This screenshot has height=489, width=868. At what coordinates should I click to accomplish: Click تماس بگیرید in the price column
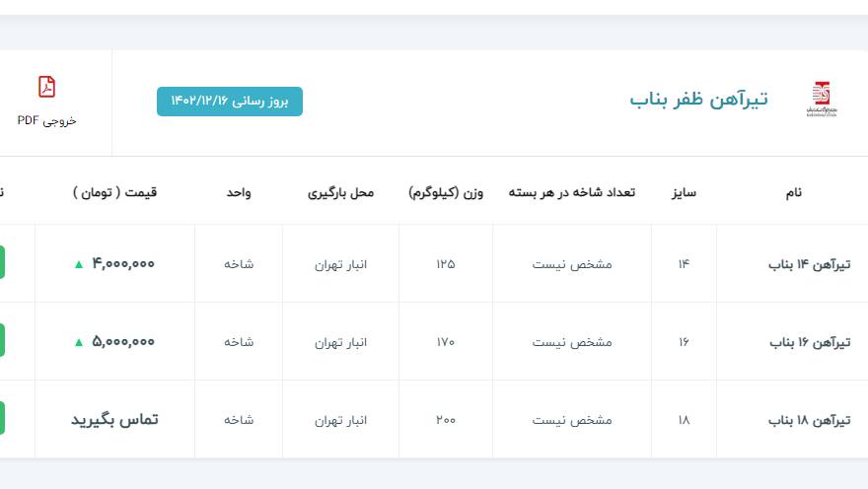[x=114, y=420]
